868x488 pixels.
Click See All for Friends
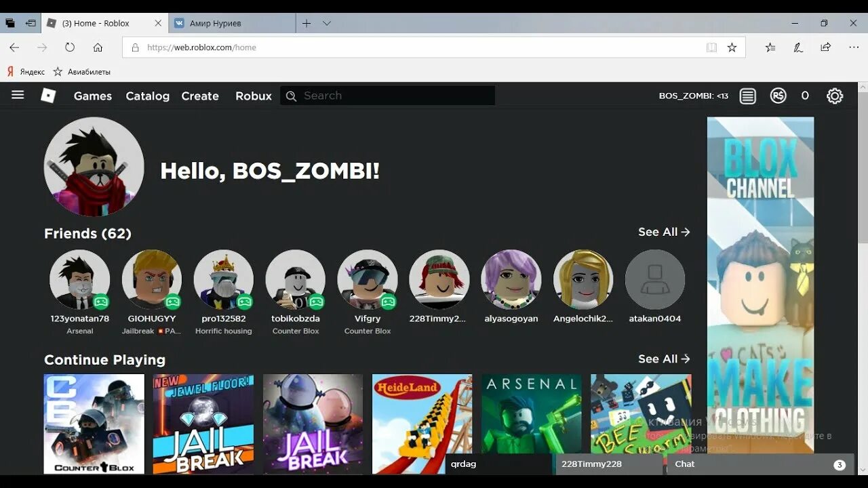coord(664,232)
